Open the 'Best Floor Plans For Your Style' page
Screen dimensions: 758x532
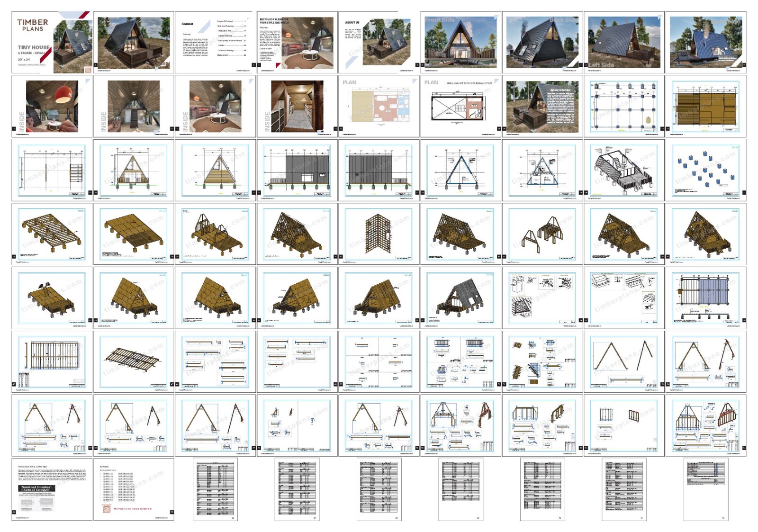pyautogui.click(x=297, y=43)
